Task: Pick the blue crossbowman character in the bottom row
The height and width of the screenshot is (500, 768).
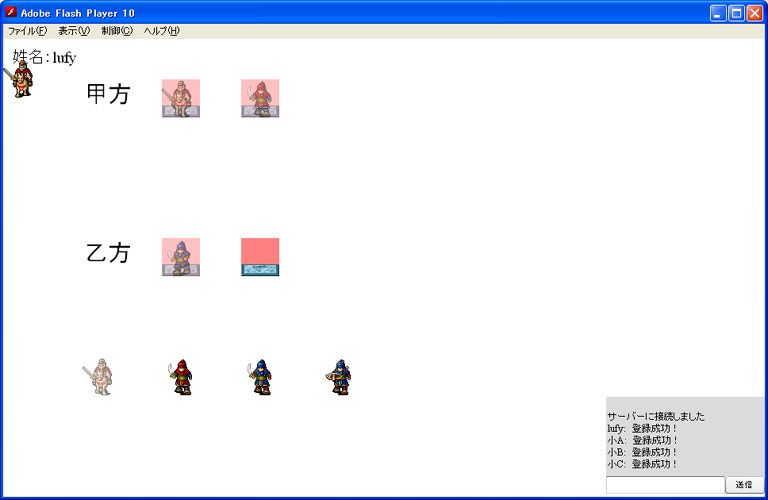Action: pos(339,377)
